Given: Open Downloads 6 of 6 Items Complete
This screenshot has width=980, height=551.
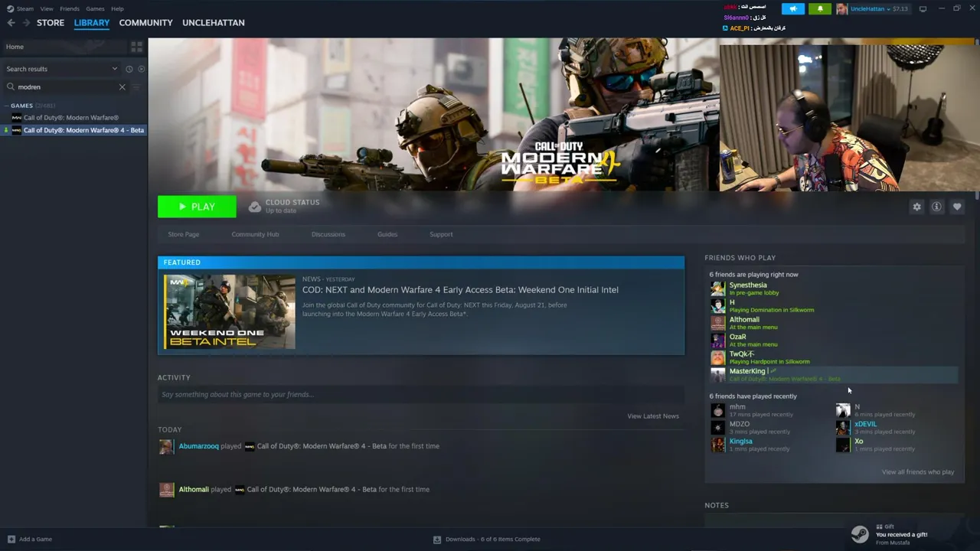Looking at the screenshot, I should point(493,540).
